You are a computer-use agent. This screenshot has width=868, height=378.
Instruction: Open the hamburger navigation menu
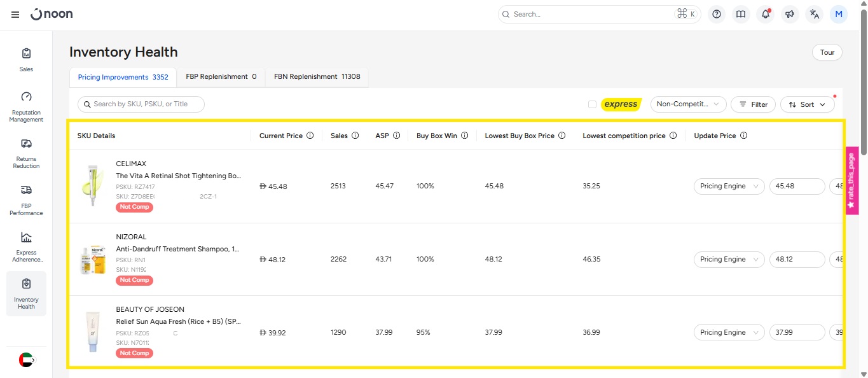(x=15, y=15)
